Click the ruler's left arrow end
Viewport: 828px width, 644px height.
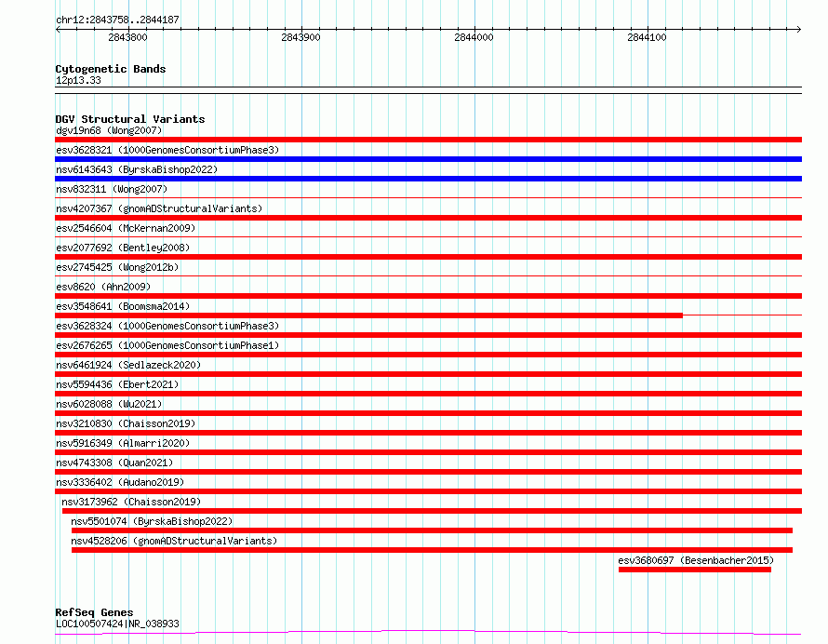(58, 30)
